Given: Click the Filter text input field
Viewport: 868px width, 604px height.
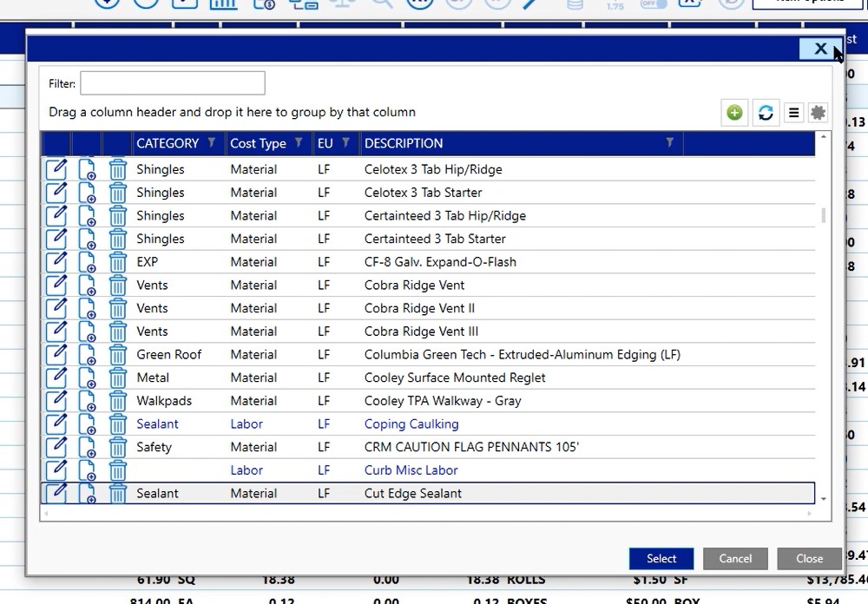Looking at the screenshot, I should tap(173, 83).
